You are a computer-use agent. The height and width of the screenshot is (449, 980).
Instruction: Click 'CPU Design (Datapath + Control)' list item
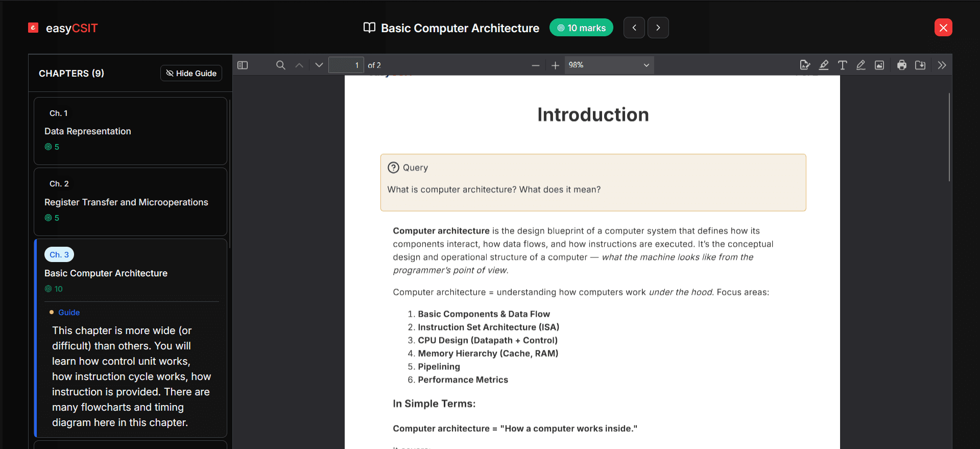[488, 340]
